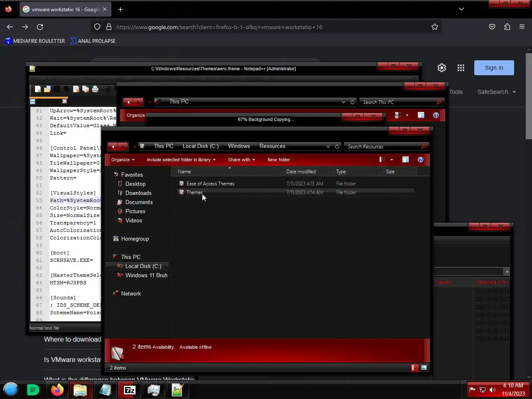Open a new Firefox tab

pyautogui.click(x=120, y=9)
